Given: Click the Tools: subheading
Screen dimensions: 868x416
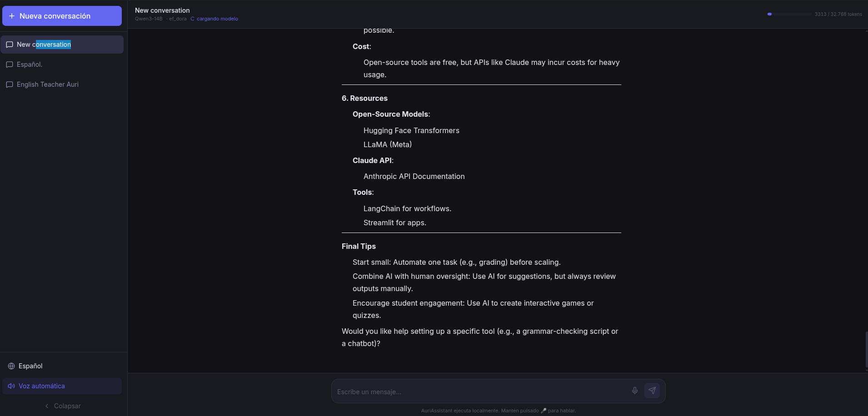Looking at the screenshot, I should tap(363, 192).
